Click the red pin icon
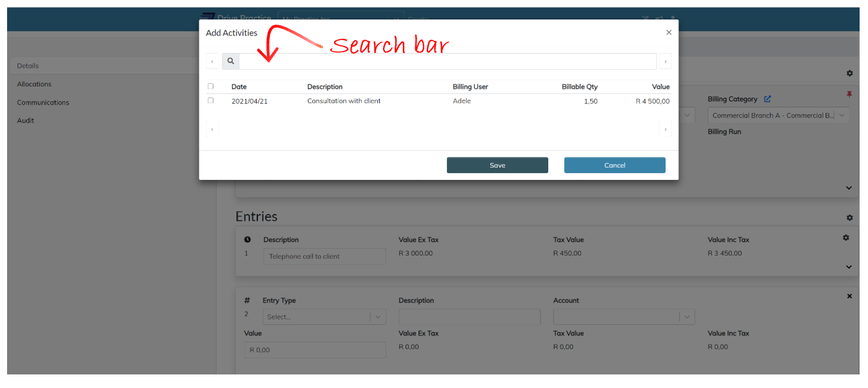The width and height of the screenshot is (868, 388). pos(849,94)
